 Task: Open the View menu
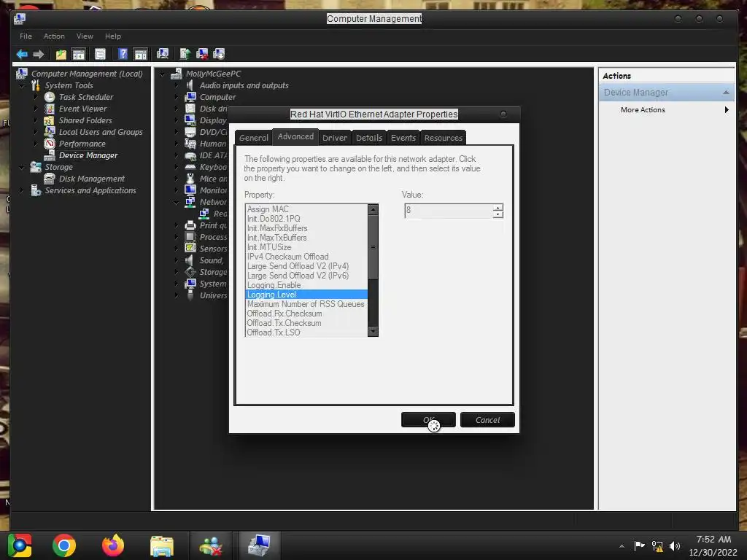(x=85, y=36)
